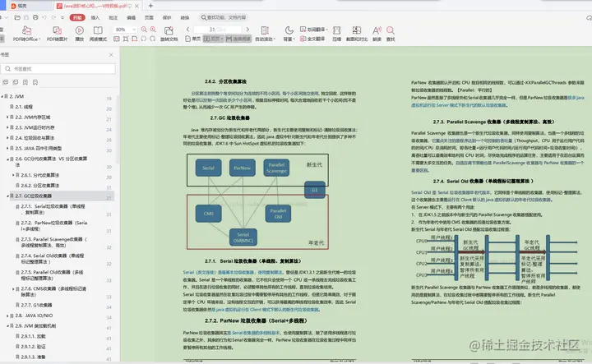592x364 pixels.
Task: Click the actual size 1:1 icon
Action: click(117, 39)
